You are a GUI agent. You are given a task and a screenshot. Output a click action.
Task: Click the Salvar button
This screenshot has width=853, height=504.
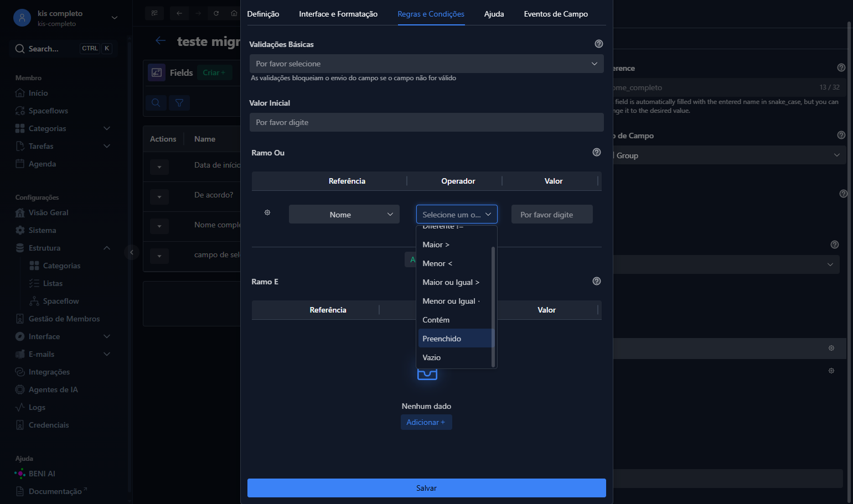(427, 488)
